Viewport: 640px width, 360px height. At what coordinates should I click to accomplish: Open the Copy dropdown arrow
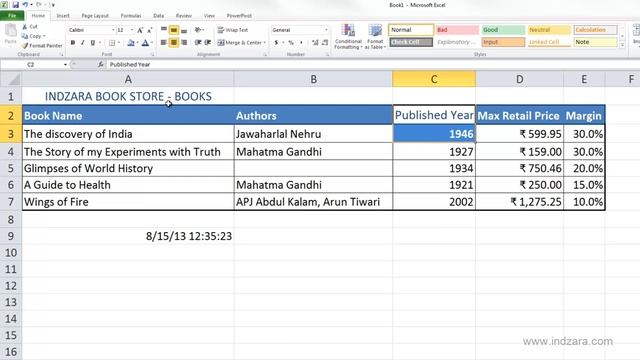[x=44, y=36]
